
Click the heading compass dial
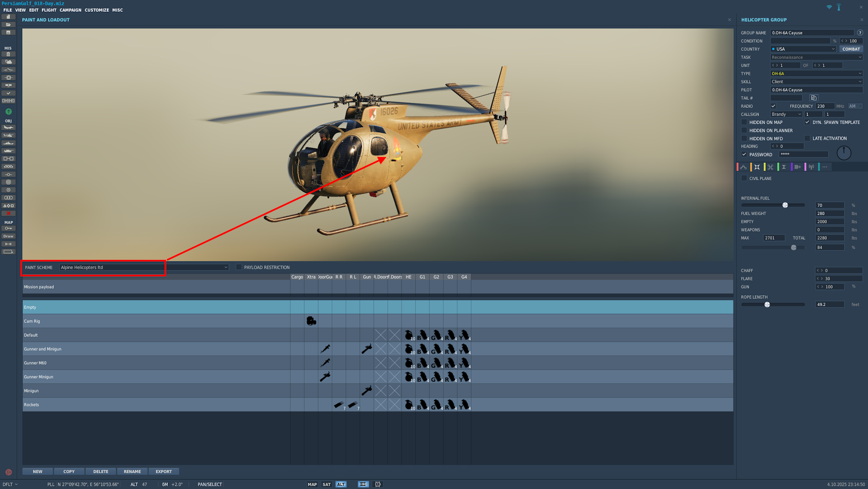click(x=844, y=153)
